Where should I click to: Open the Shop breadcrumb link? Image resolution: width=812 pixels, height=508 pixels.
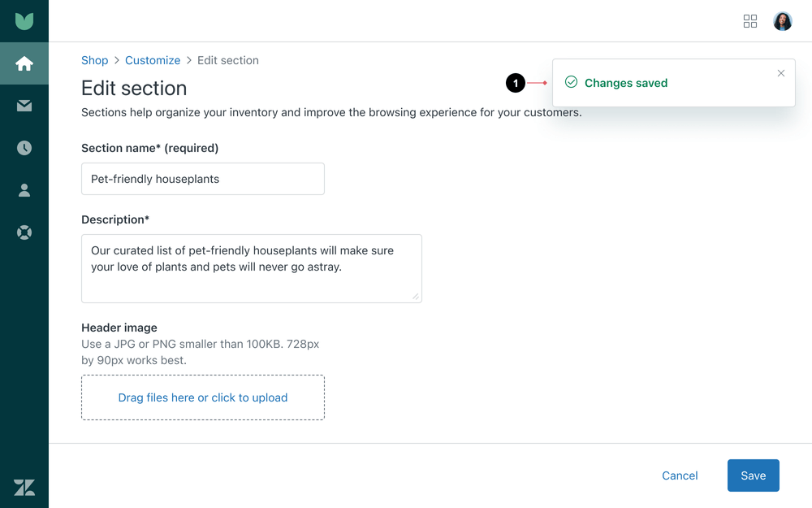94,60
